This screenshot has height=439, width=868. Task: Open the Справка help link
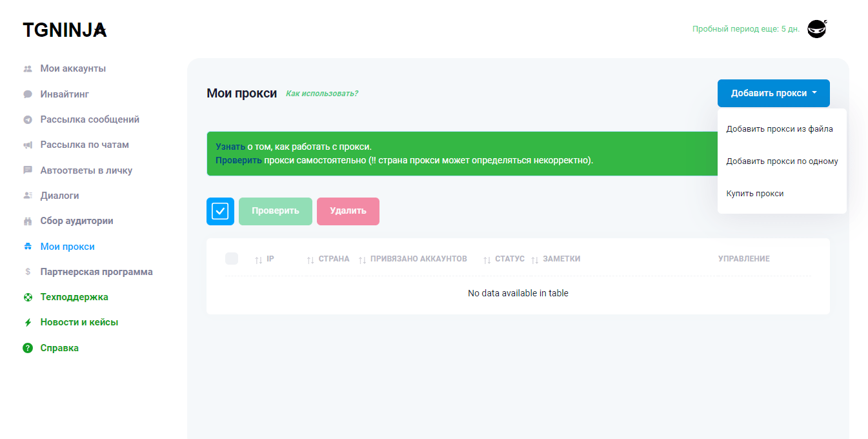[59, 348]
